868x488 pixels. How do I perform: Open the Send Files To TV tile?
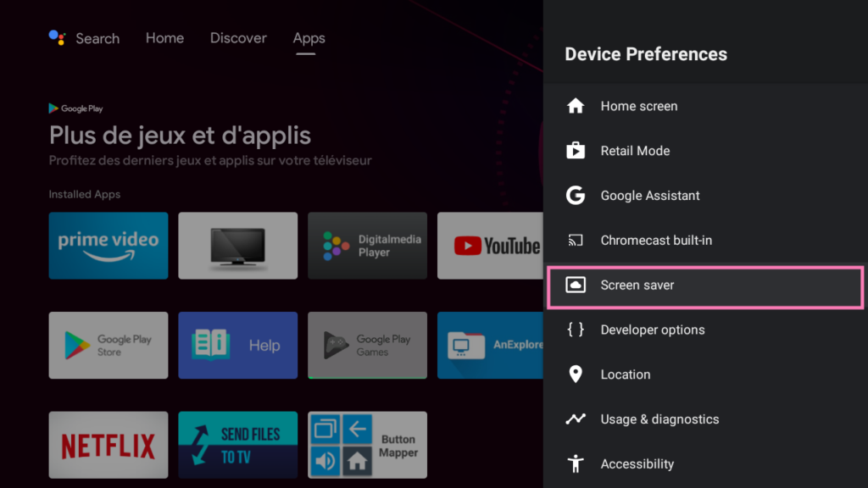click(238, 445)
